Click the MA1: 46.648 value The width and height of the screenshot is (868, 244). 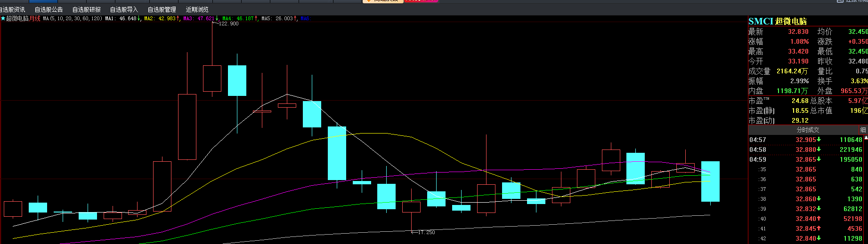coord(121,18)
